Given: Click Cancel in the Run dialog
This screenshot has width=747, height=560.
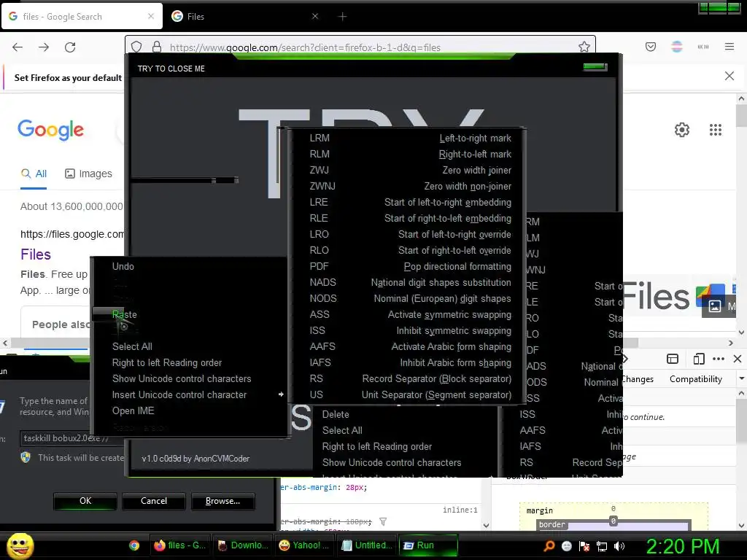Looking at the screenshot, I should (x=154, y=501).
